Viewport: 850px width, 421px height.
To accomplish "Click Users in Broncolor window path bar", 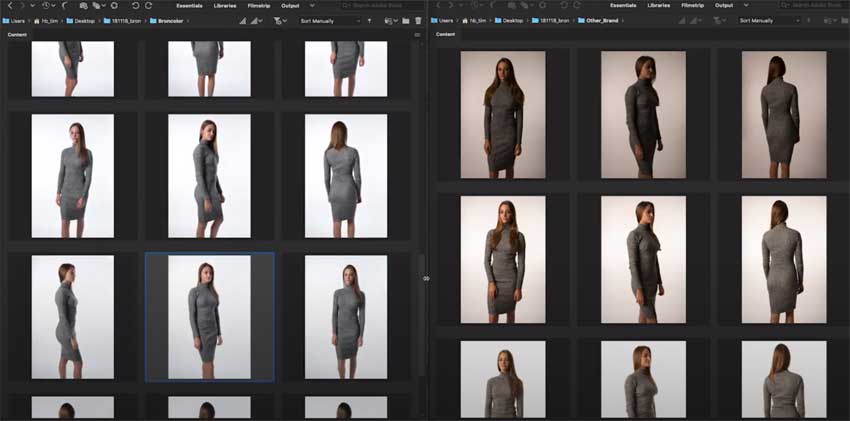I will pyautogui.click(x=13, y=21).
